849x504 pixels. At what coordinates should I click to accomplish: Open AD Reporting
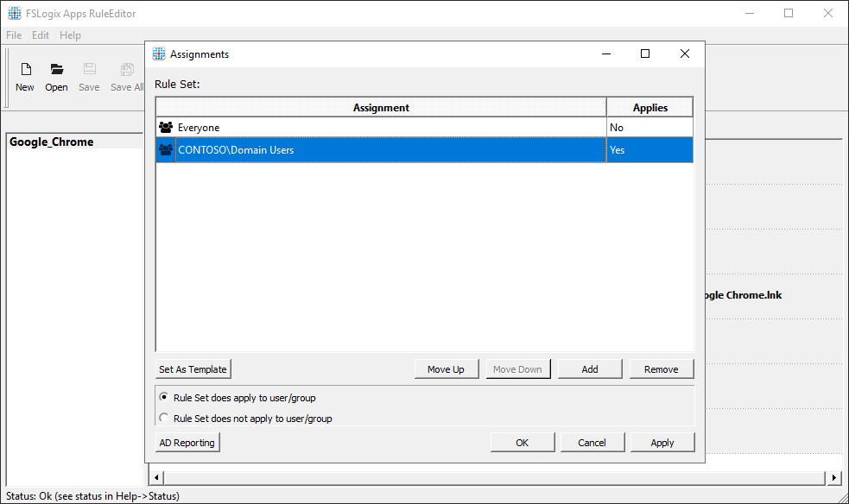(187, 443)
